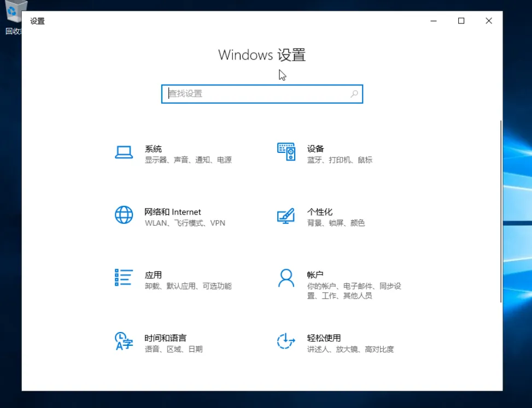
Task: Click the laptop icon for 系统 settings
Action: 124,152
